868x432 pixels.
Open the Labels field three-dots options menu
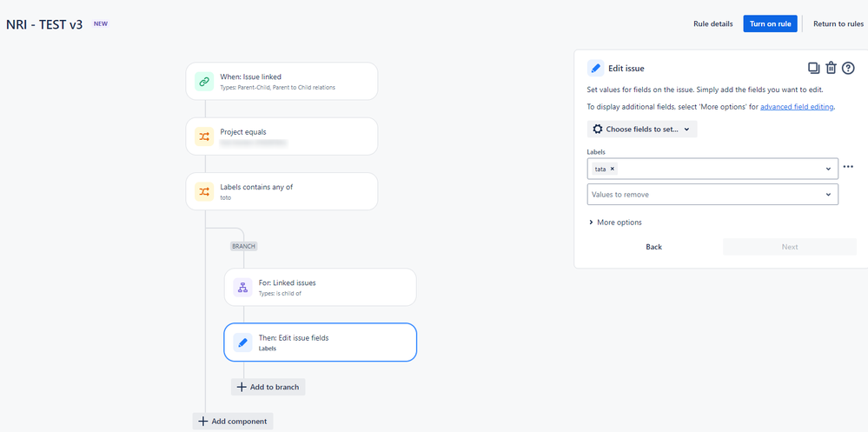click(847, 166)
